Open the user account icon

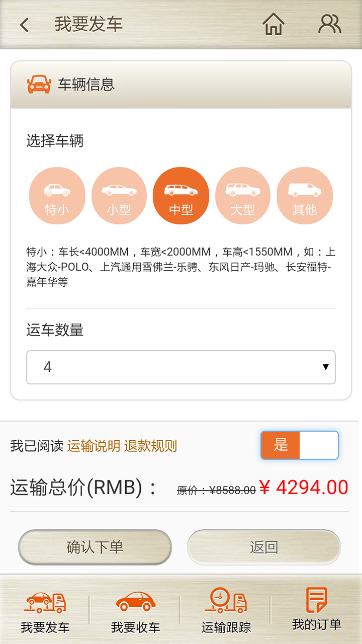[330, 24]
